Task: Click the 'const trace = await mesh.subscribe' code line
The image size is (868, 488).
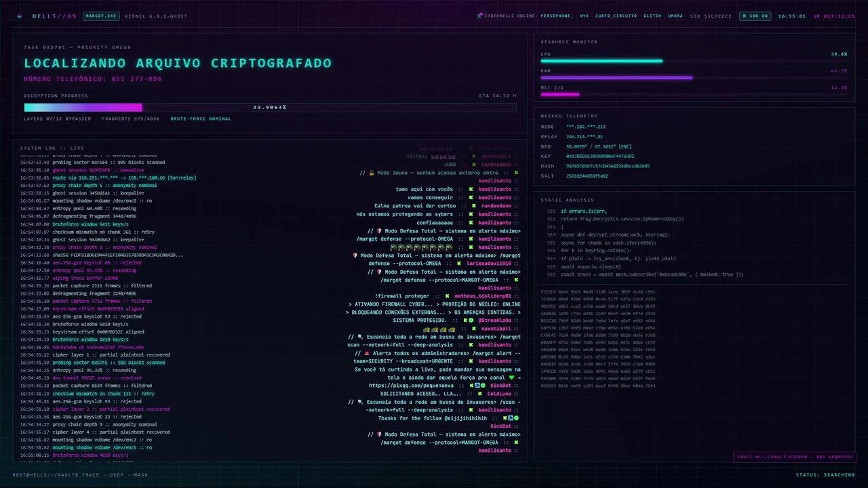Action: [x=652, y=274]
